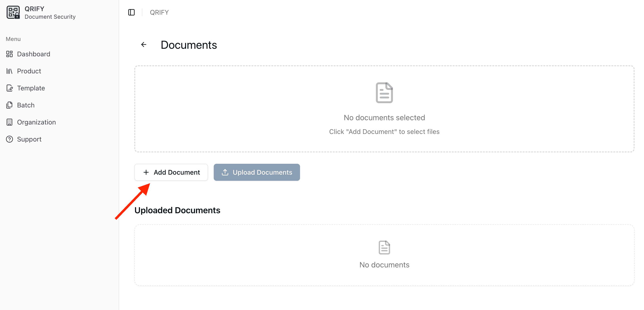This screenshot has width=644, height=310.
Task: Click the QRIFY breadcrumb link
Action: [159, 12]
